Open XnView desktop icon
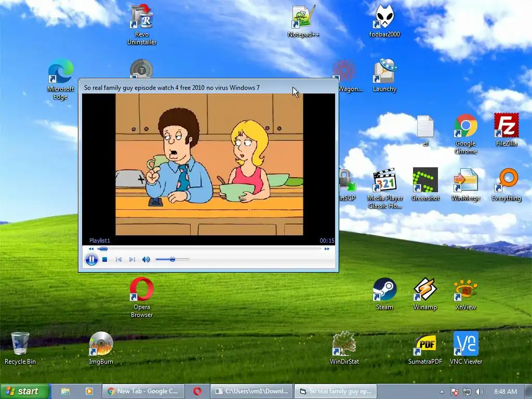The image size is (532, 399). coord(465,294)
